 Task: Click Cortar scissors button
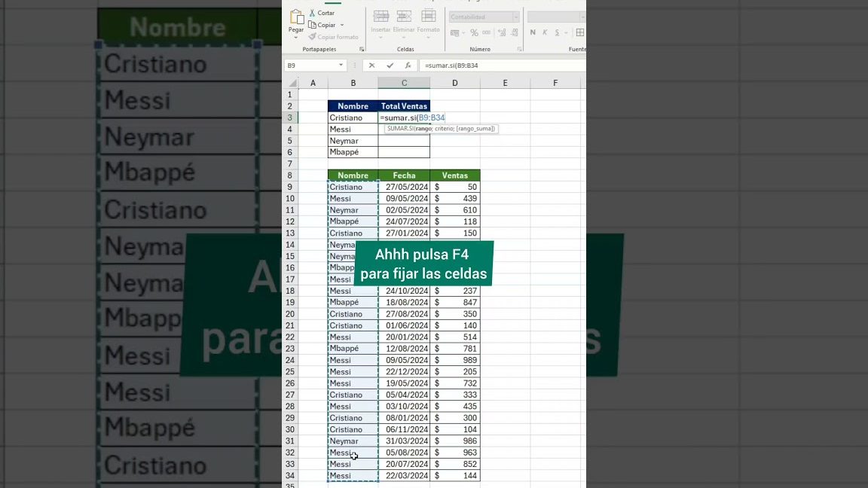click(x=322, y=13)
